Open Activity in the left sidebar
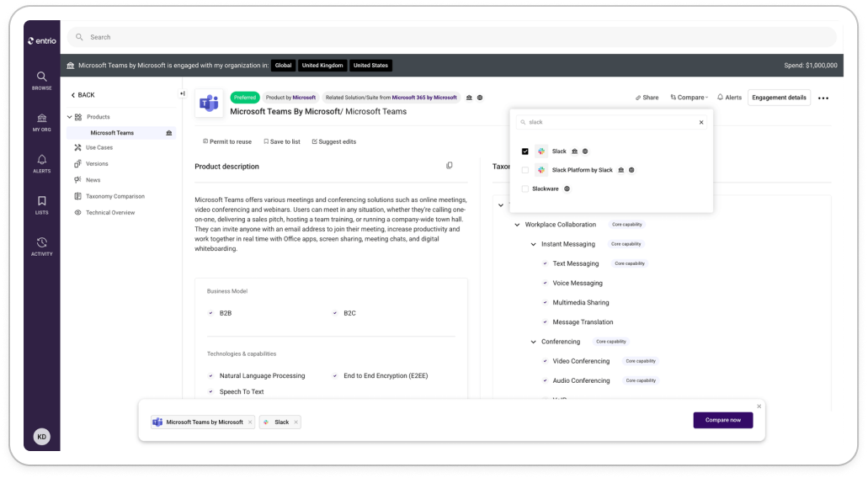868x478 pixels. 41,246
